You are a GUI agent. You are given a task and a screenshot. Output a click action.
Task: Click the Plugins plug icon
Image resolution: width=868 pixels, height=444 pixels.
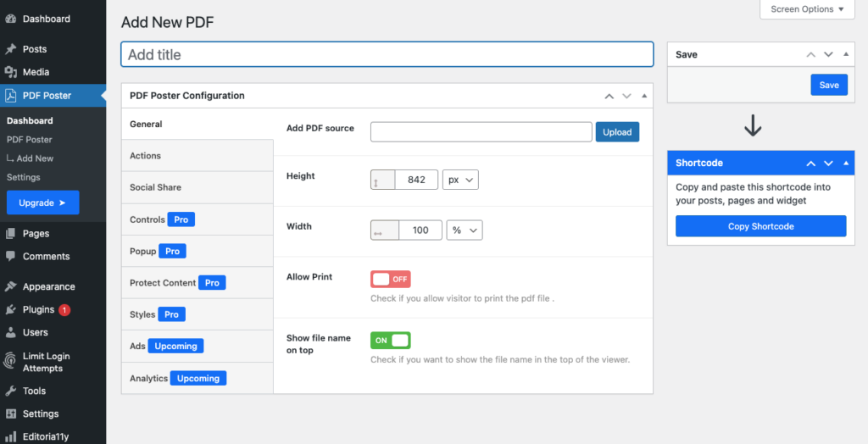(10, 309)
